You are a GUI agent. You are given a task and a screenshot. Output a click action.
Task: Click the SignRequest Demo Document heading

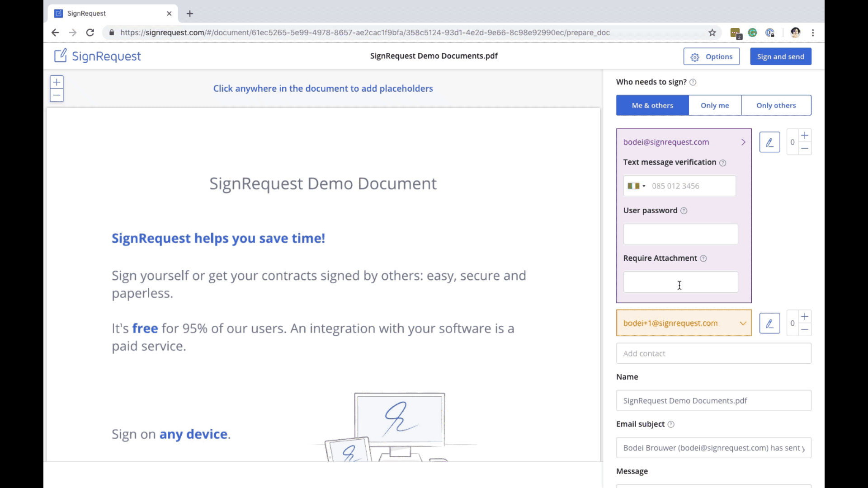(323, 183)
